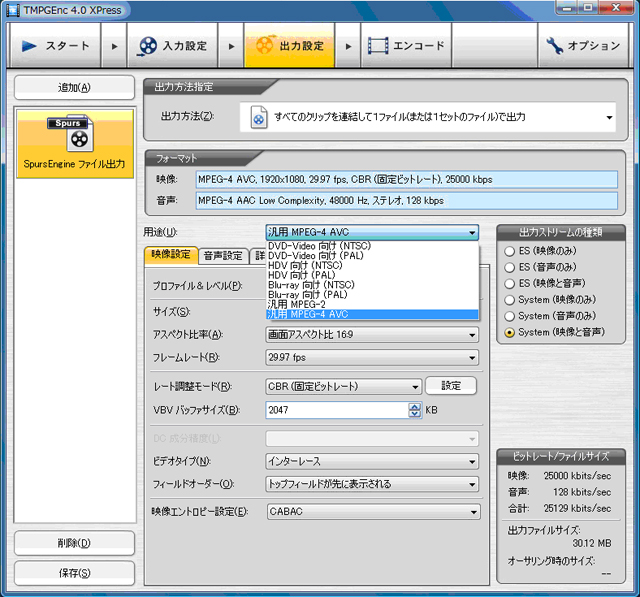Click arrow between Start and Input Settings
The width and height of the screenshot is (640, 597).
(115, 46)
